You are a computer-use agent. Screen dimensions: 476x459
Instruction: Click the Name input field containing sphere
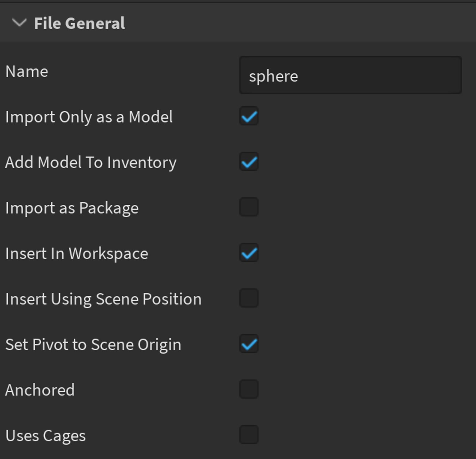(x=350, y=75)
